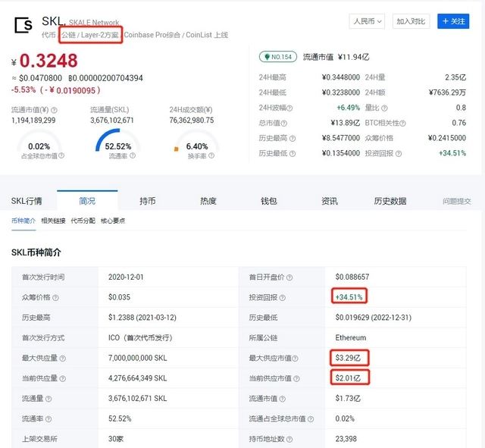
Task: Click help icon next to table 流通率
Action: [48, 419]
